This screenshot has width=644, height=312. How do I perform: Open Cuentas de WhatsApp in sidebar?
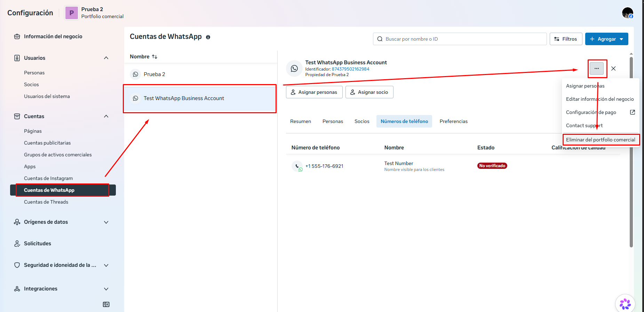click(63, 190)
